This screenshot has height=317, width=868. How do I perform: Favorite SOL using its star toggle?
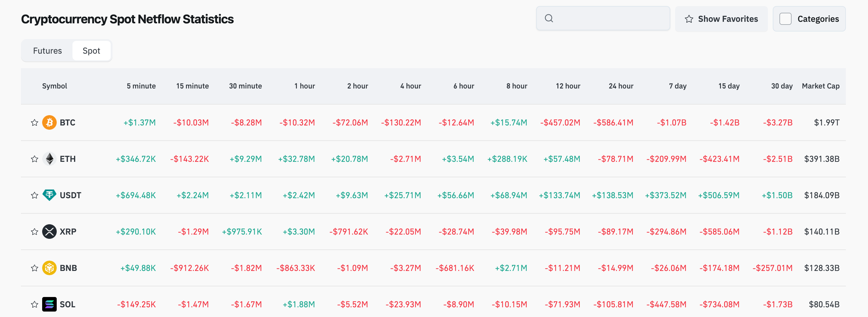[34, 304]
